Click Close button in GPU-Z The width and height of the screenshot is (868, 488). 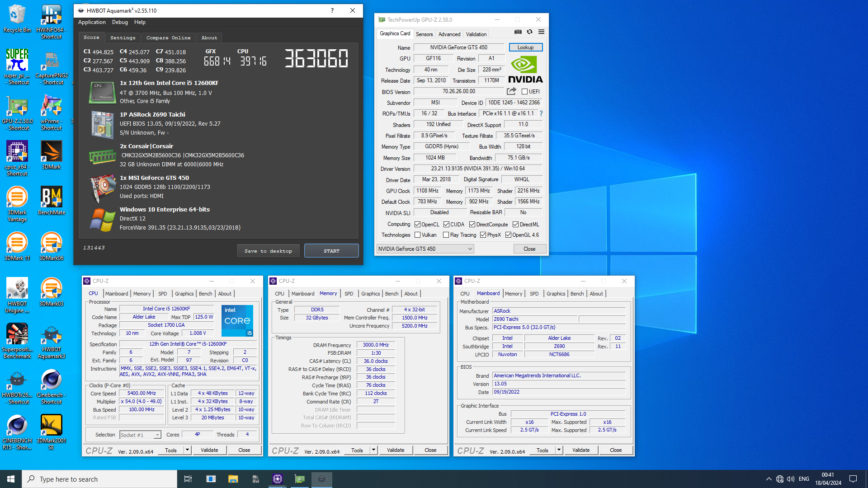click(x=529, y=249)
